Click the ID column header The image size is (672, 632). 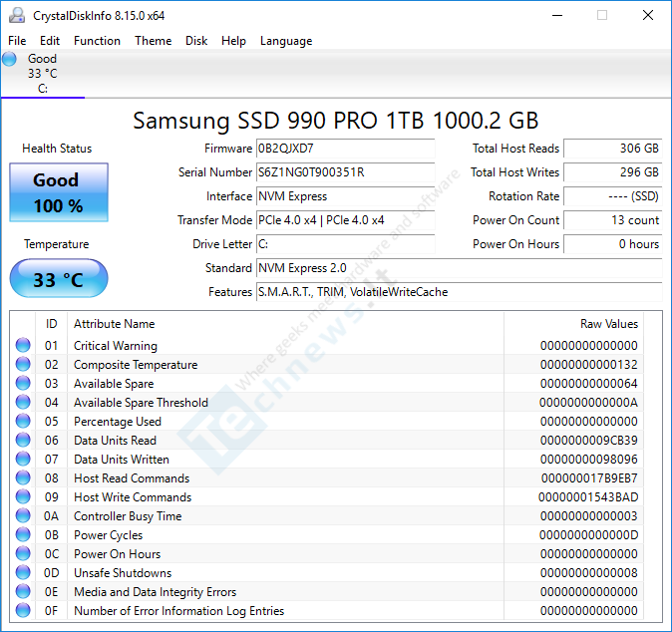point(52,324)
